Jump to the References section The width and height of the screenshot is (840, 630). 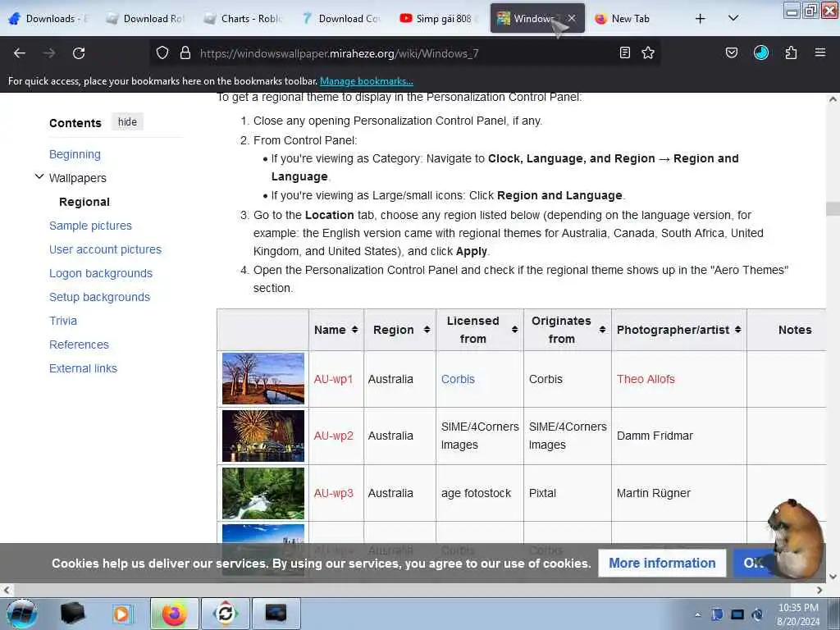pyautogui.click(x=80, y=345)
